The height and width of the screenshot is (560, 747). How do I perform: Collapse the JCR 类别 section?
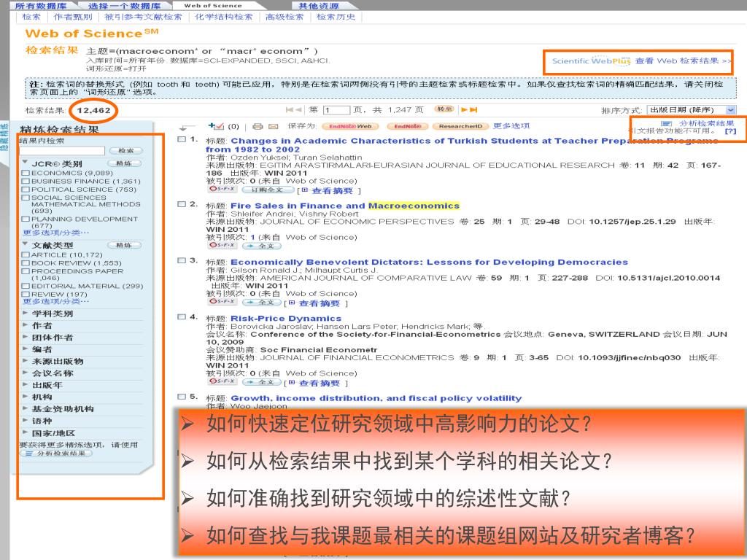coord(26,163)
